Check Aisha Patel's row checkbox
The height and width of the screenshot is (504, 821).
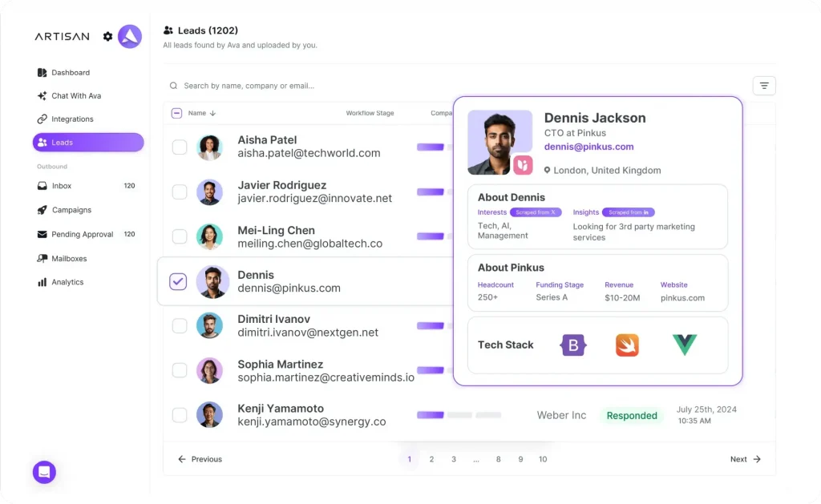[x=178, y=147]
